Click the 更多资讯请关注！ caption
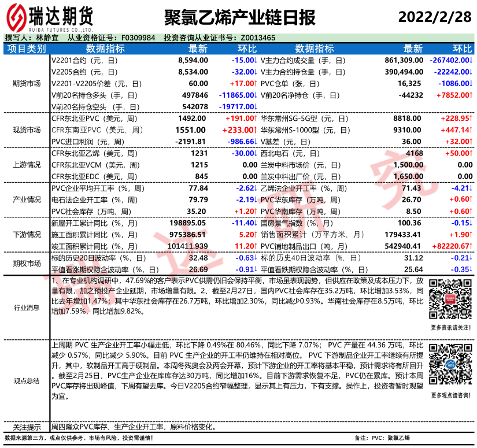 [449, 327]
